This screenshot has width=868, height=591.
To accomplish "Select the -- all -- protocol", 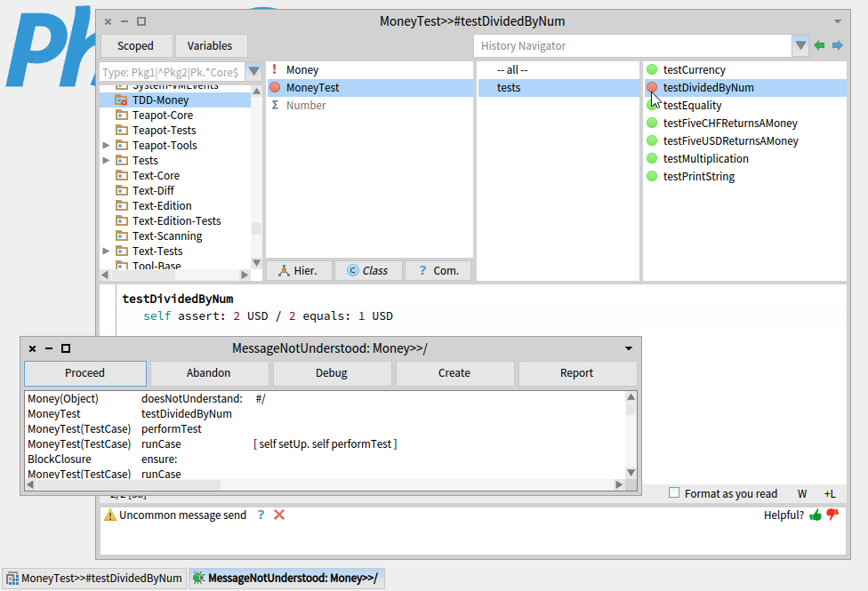I will click(x=559, y=69).
